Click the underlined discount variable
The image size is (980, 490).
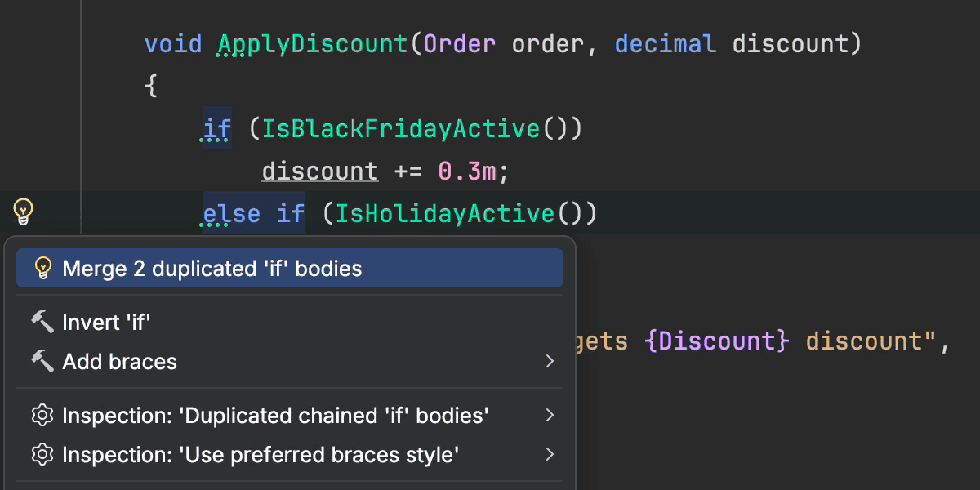click(319, 171)
